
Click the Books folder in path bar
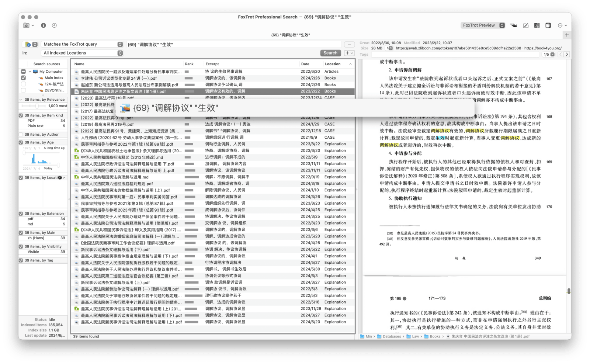pyautogui.click(x=432, y=336)
